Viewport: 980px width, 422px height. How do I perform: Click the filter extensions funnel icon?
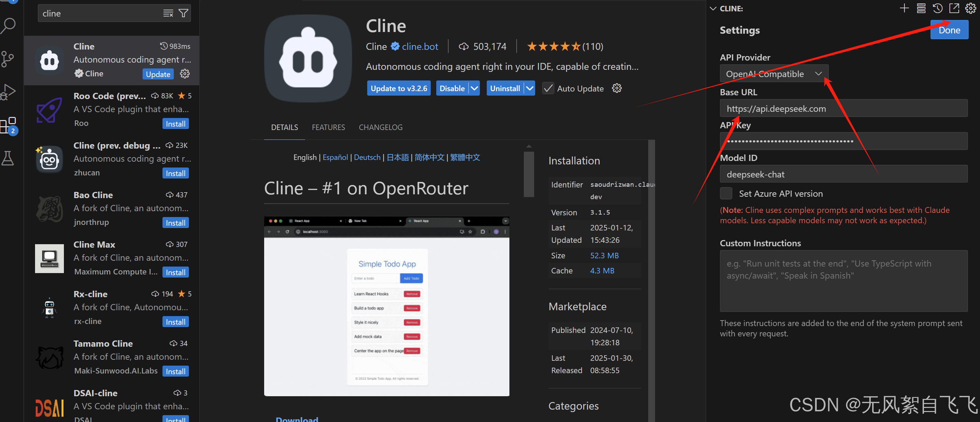pos(183,13)
